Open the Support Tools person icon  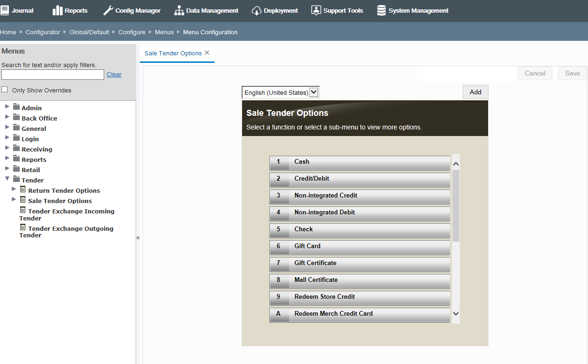pyautogui.click(x=316, y=10)
